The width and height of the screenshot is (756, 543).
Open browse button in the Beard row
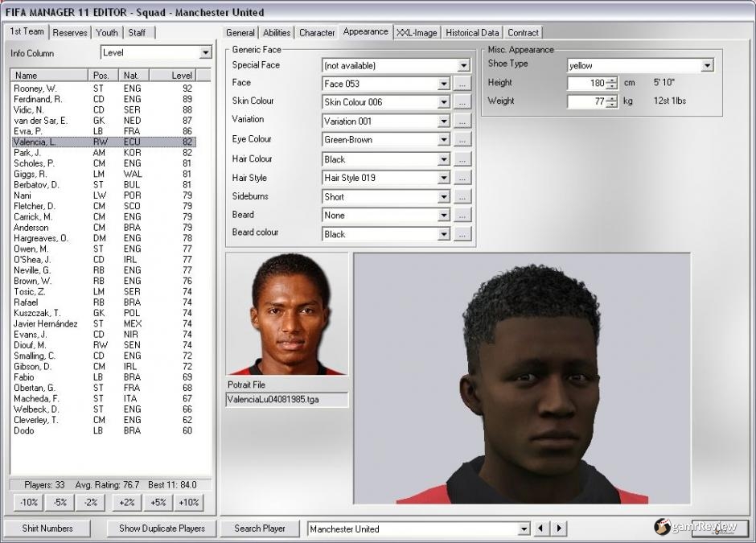click(462, 216)
